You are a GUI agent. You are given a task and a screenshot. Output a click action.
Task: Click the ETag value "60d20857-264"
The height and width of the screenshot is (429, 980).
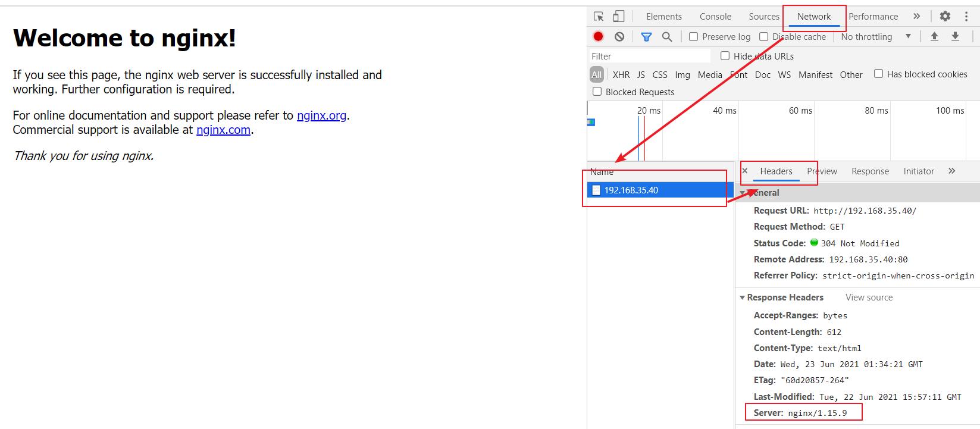815,380
